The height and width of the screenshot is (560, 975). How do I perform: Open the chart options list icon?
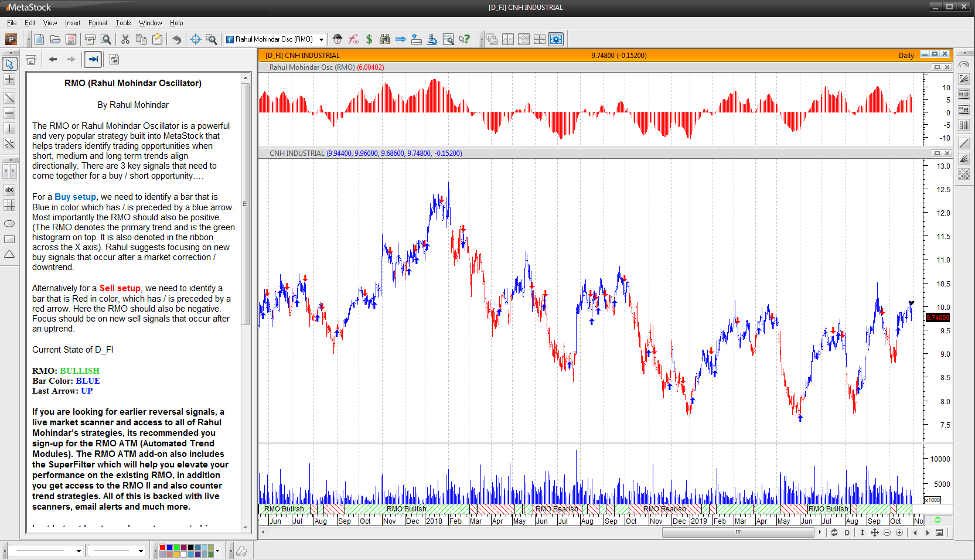[939, 532]
